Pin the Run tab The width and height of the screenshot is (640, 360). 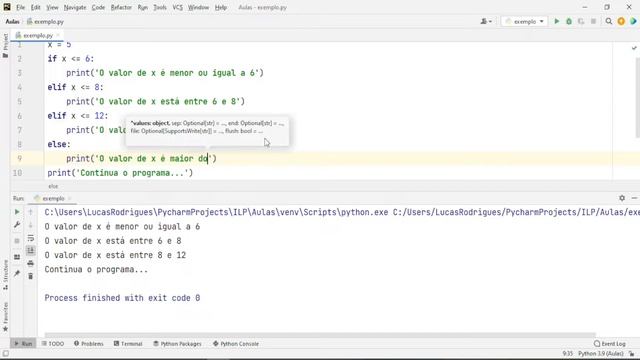17,273
